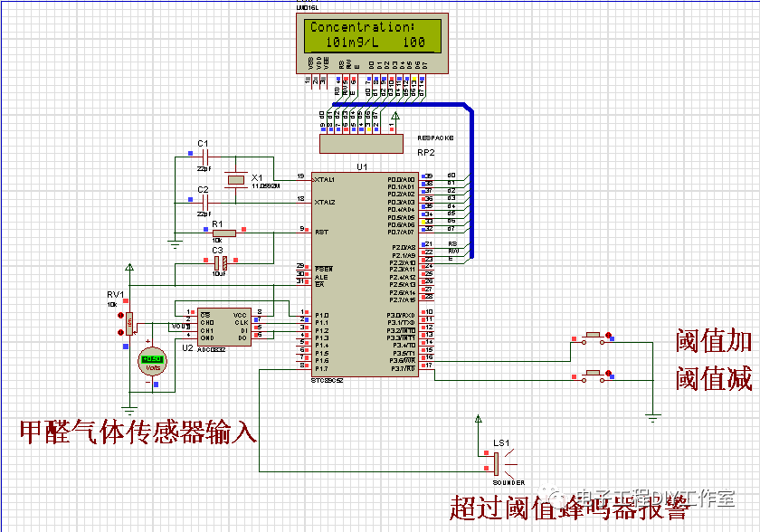Click the P1.7 pin label on U1
The width and height of the screenshot is (760, 532).
(x=321, y=369)
